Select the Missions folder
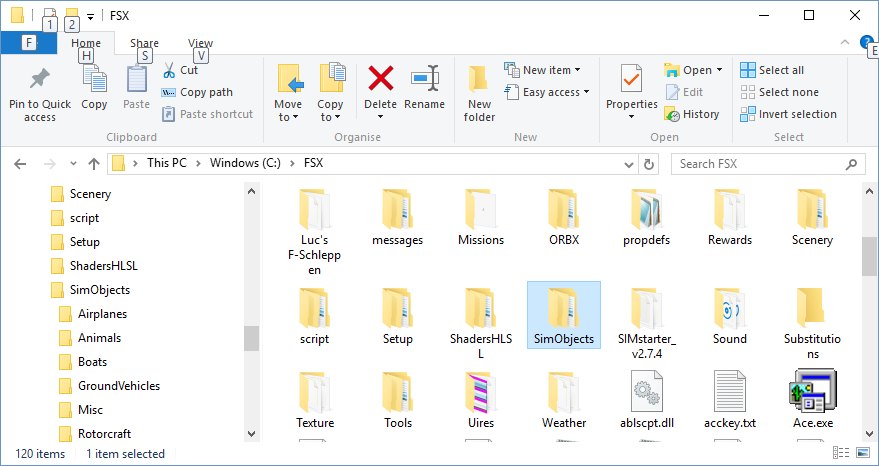This screenshot has height=466, width=879. [481, 218]
